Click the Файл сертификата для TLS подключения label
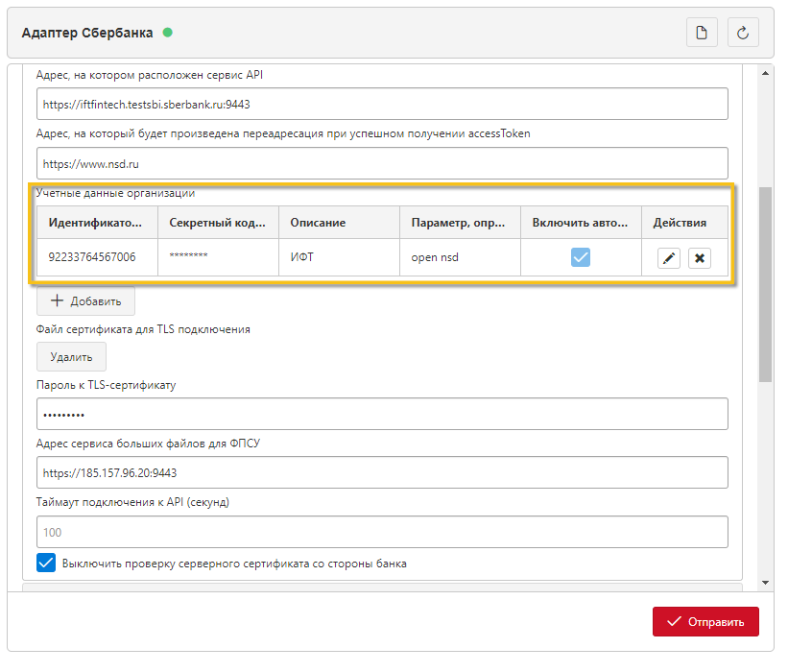 pos(143,329)
